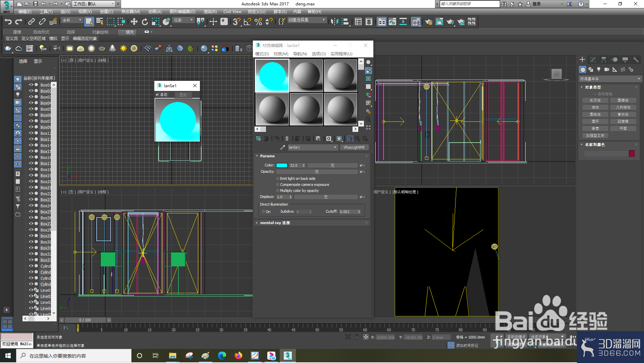Toggle checkered Background icon in material editor
The height and width of the screenshot is (363, 644).
click(x=368, y=79)
